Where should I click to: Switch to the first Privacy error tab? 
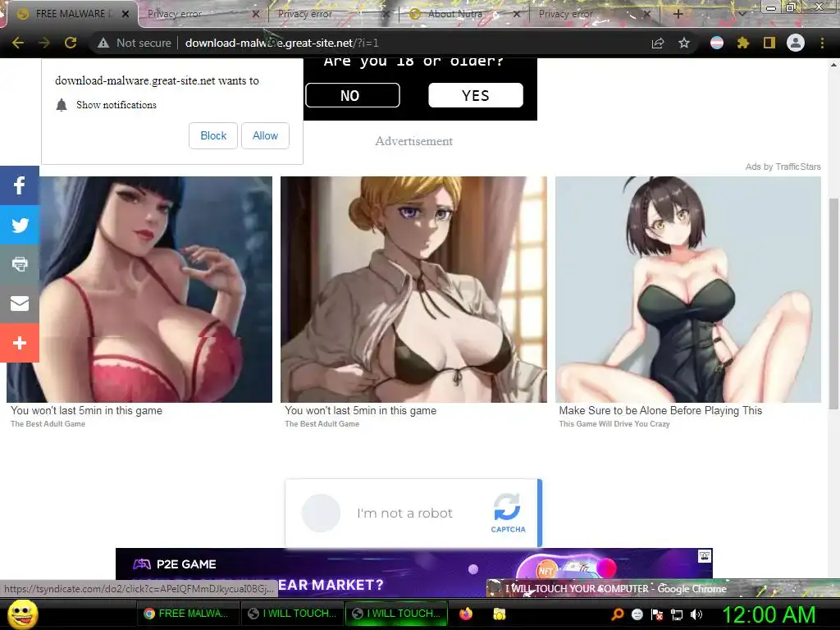point(175,14)
